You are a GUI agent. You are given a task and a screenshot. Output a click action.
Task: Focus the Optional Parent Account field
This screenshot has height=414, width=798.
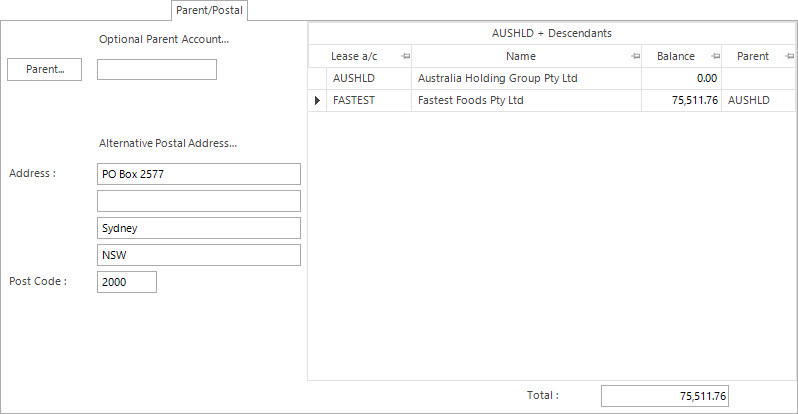pos(157,70)
